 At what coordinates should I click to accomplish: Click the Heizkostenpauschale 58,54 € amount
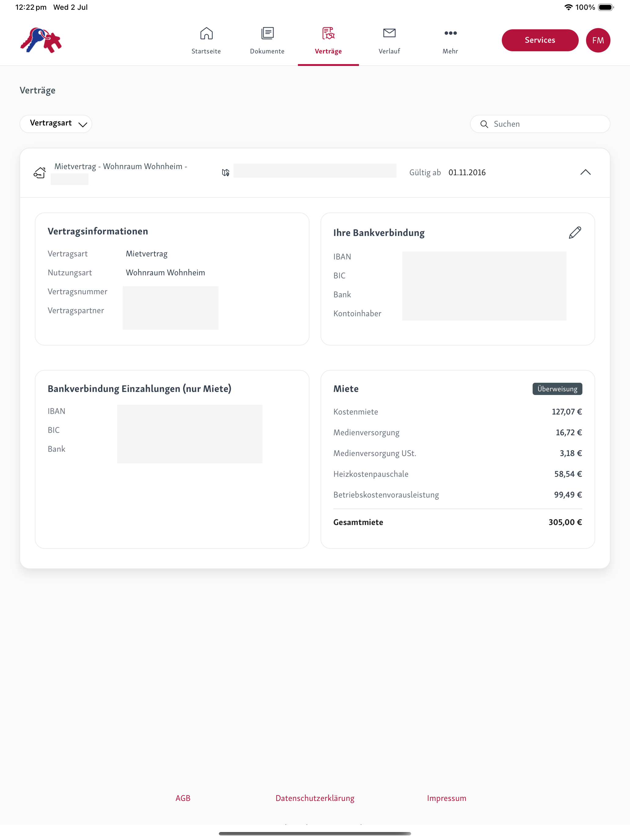coord(568,474)
